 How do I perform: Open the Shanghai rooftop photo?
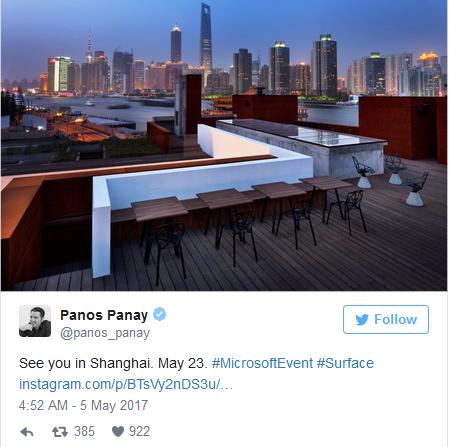224,145
